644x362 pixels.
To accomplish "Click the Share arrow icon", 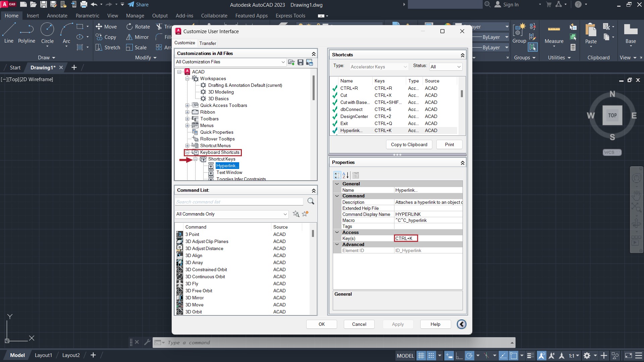I will point(131,4).
